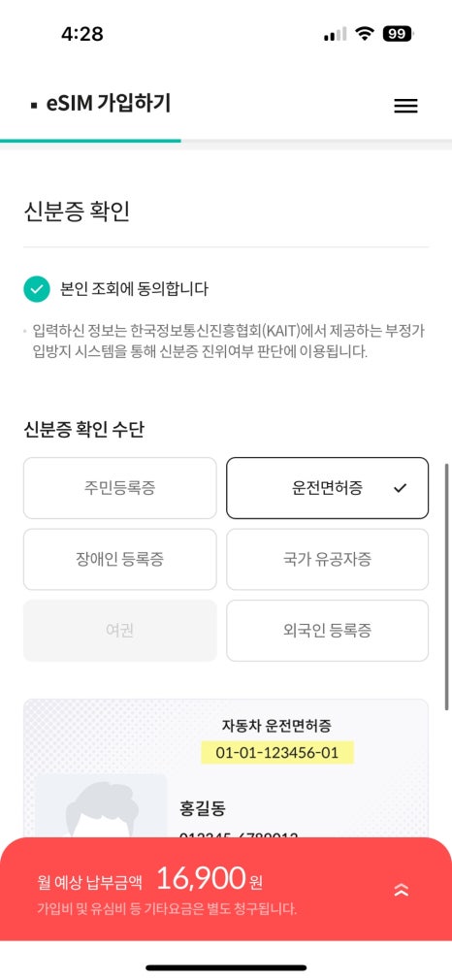Select 외국인 등록증 option
Screen dimensions: 452x980
point(328,631)
